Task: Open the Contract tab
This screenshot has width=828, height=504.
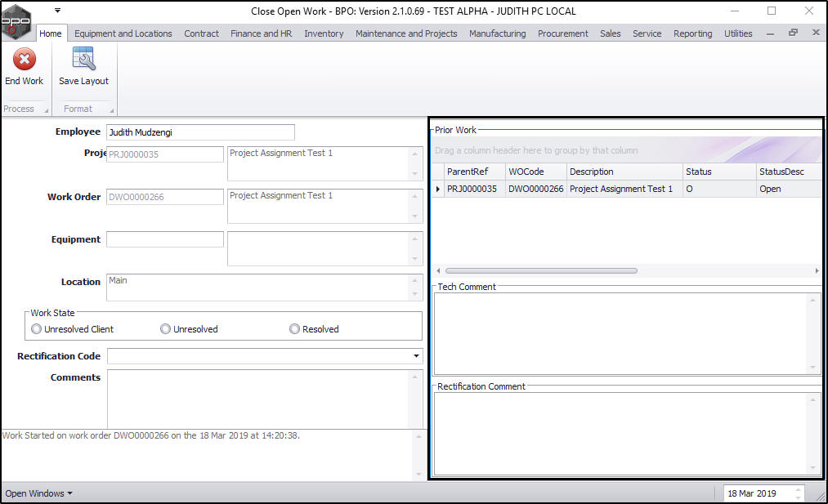Action: point(201,33)
